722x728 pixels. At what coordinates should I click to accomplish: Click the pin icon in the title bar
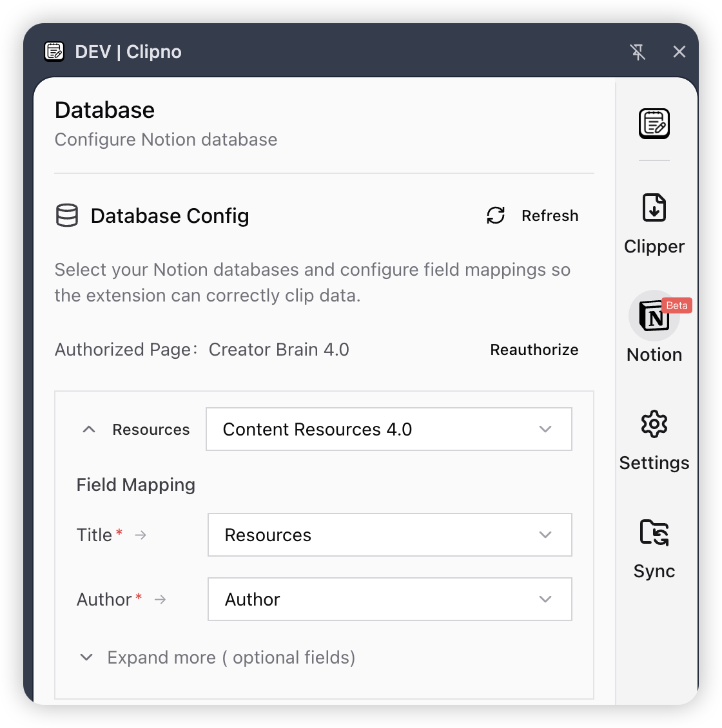coord(638,52)
